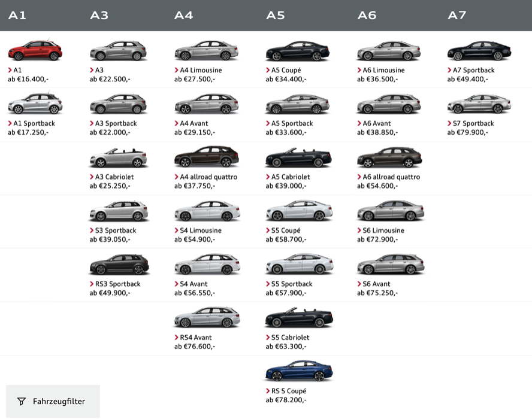Viewport: 532px width, 419px height.
Task: Select the A4 Limousine car image
Action: pyautogui.click(x=207, y=50)
